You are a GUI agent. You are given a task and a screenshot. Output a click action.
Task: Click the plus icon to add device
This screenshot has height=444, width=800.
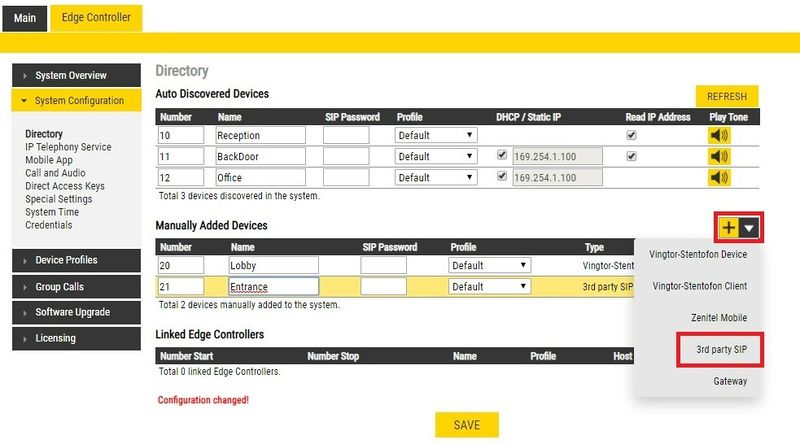pyautogui.click(x=729, y=228)
